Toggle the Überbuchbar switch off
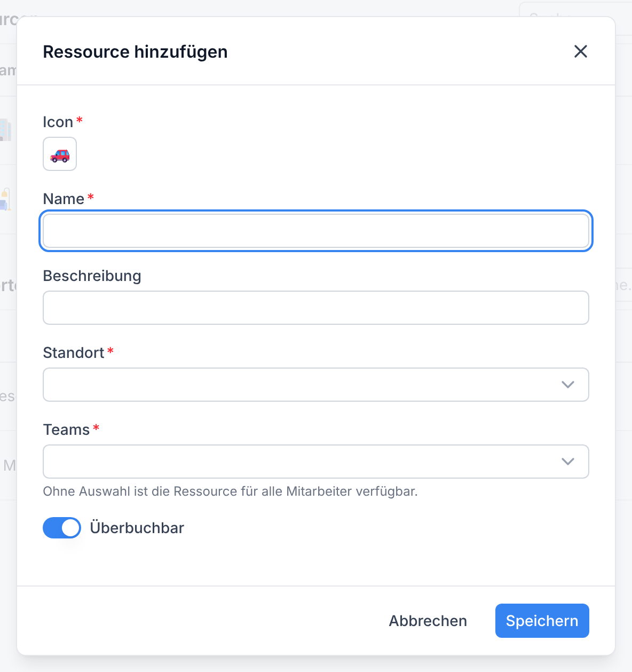 pos(62,528)
